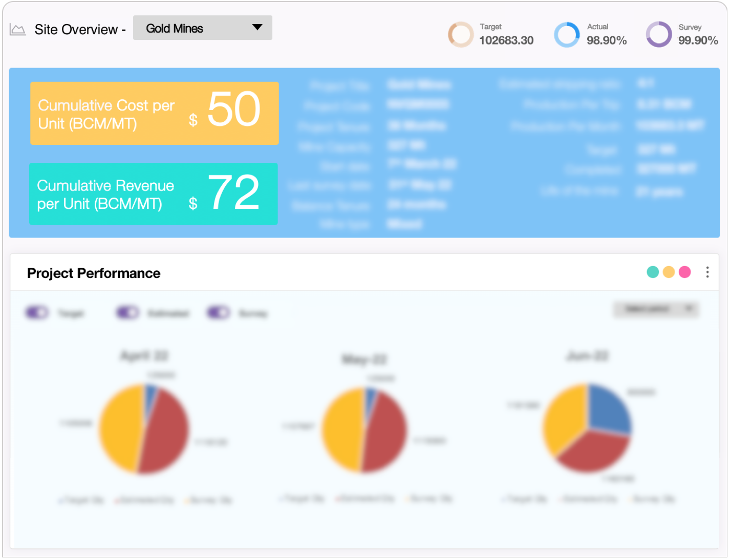Image resolution: width=730 pixels, height=560 pixels.
Task: Select the Cumulative Cost per Unit card
Action: 154,113
